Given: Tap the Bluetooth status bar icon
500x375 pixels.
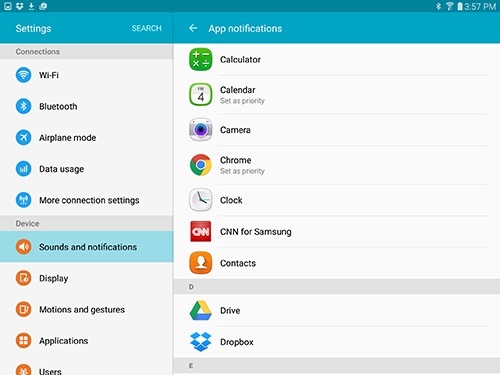Looking at the screenshot, I should pos(439,6).
